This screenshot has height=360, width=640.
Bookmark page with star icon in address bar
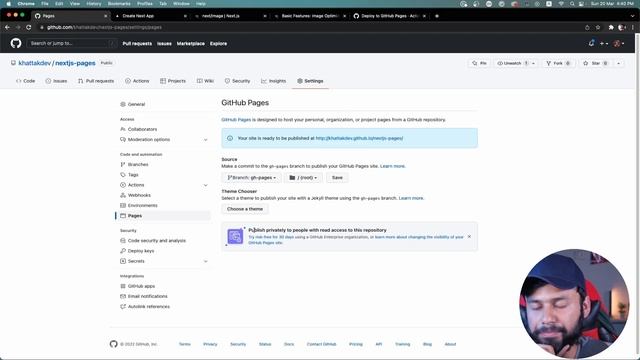[x=598, y=27]
